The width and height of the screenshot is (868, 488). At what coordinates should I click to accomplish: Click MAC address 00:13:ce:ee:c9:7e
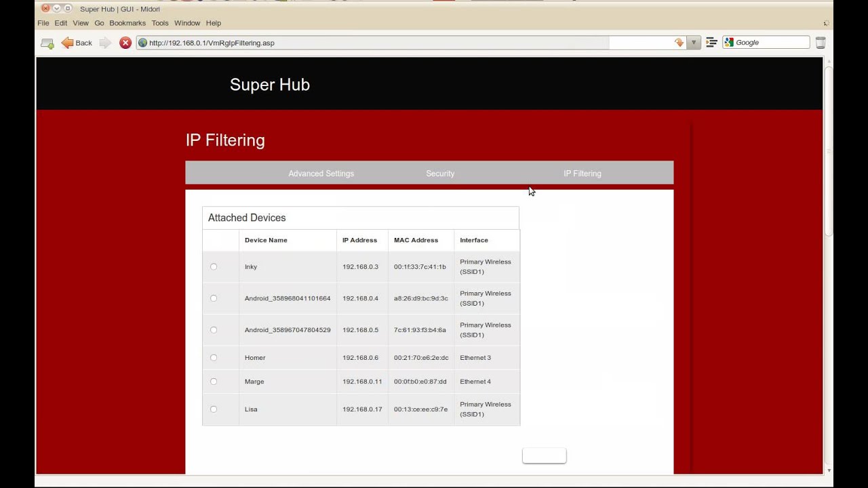click(x=420, y=409)
